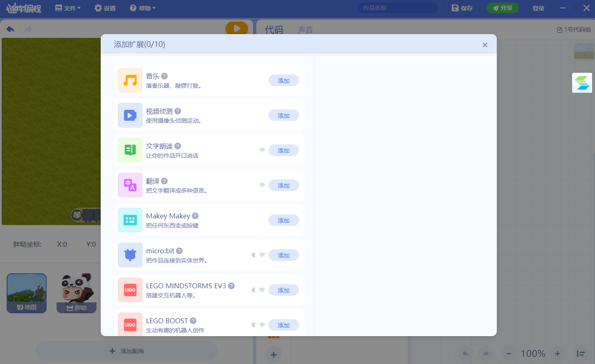Open help for 翻译 extension

click(x=164, y=181)
